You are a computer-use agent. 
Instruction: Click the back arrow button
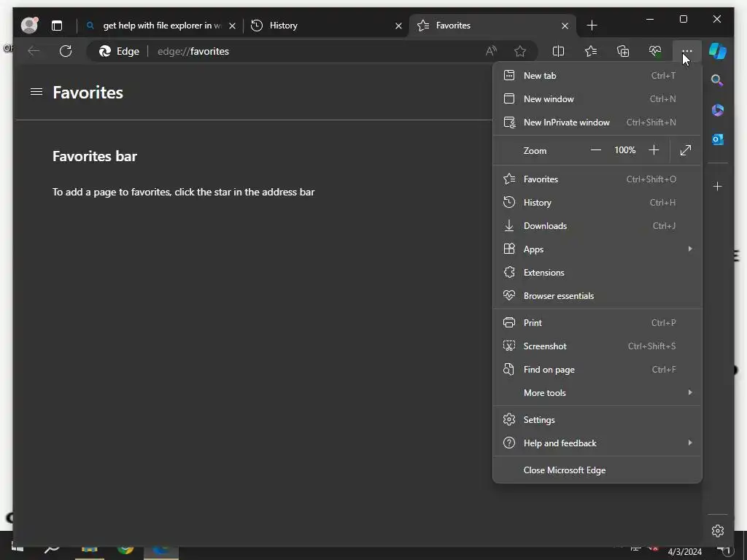click(34, 51)
